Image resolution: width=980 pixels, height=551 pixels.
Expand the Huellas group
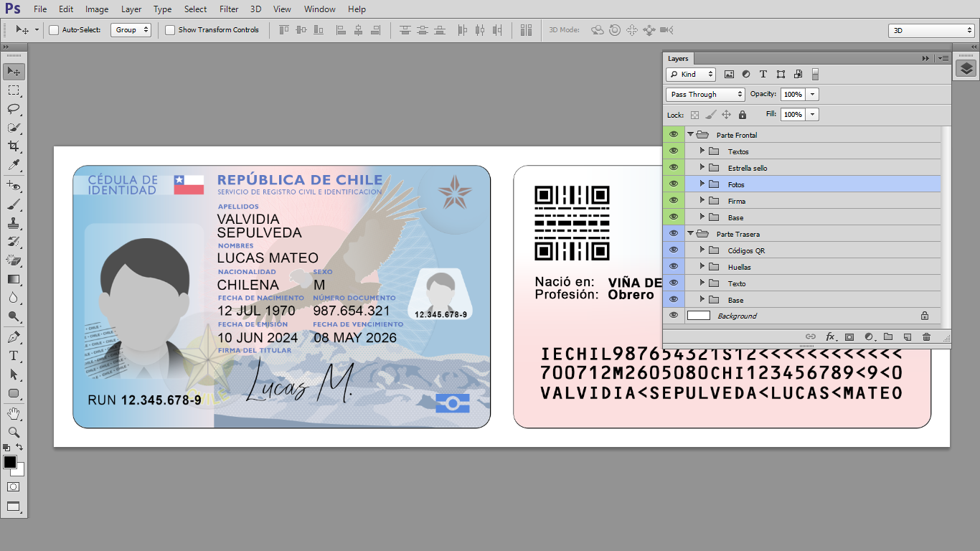pos(702,266)
